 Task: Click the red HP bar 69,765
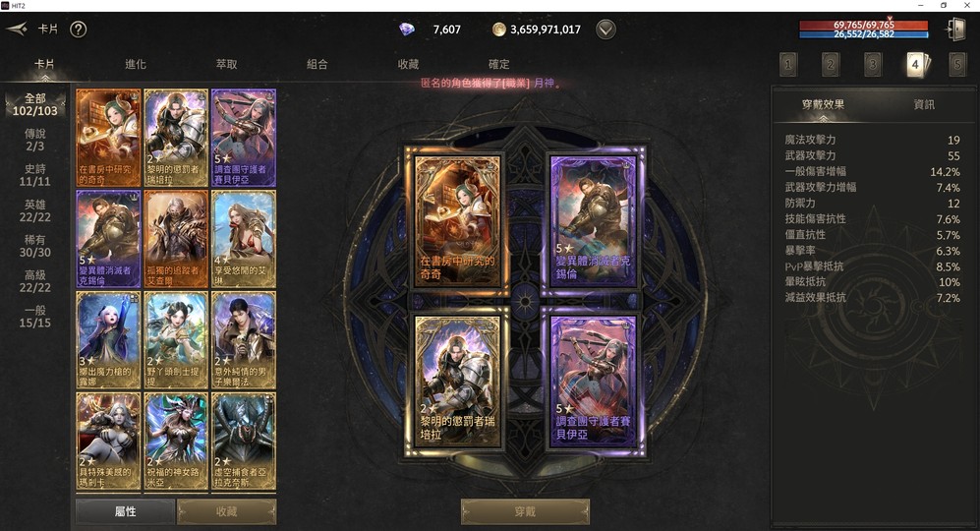click(864, 25)
